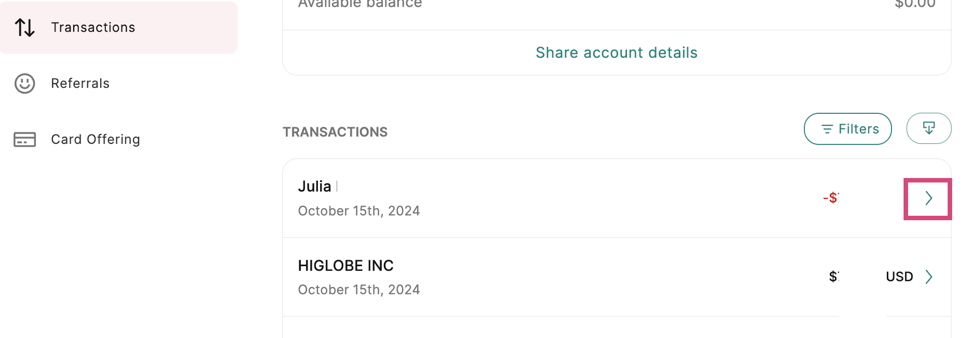Screen dimensions: 980x338
Task: Download transactions using the download icon
Action: (x=929, y=128)
